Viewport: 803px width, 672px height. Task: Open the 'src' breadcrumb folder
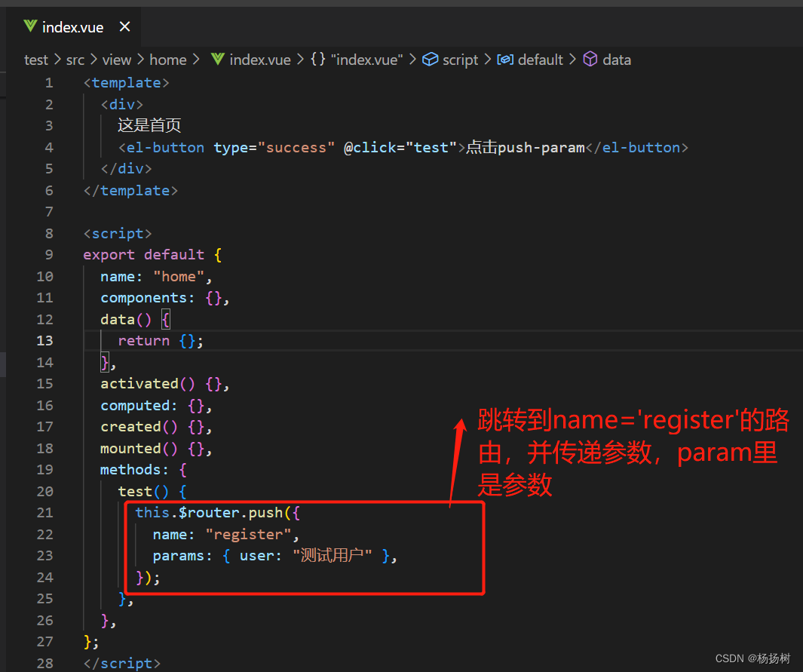(75, 60)
